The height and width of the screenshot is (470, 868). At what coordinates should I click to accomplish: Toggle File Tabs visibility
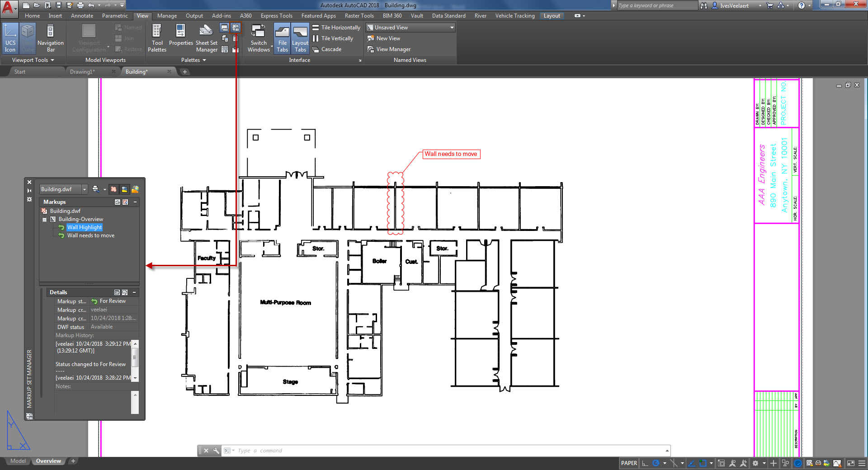(x=282, y=38)
